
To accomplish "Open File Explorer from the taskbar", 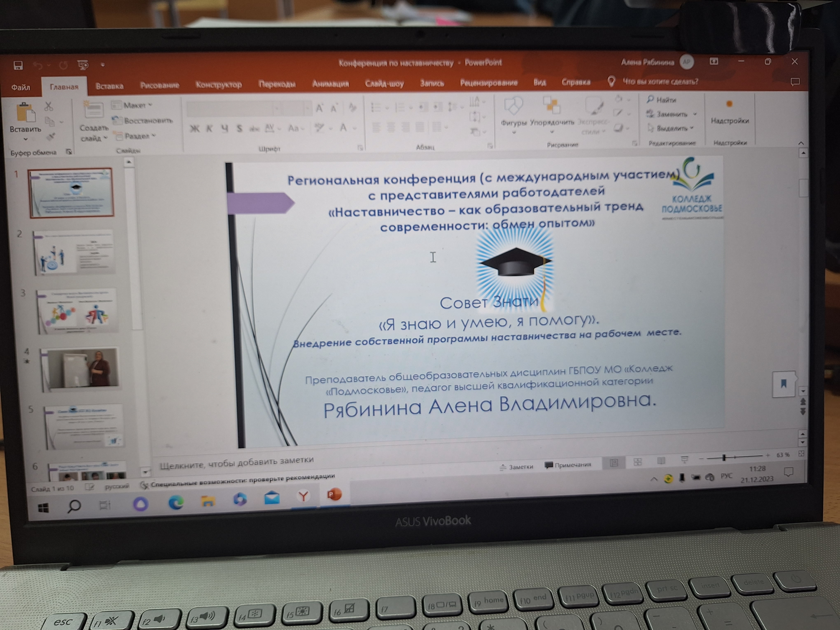I will [x=208, y=501].
